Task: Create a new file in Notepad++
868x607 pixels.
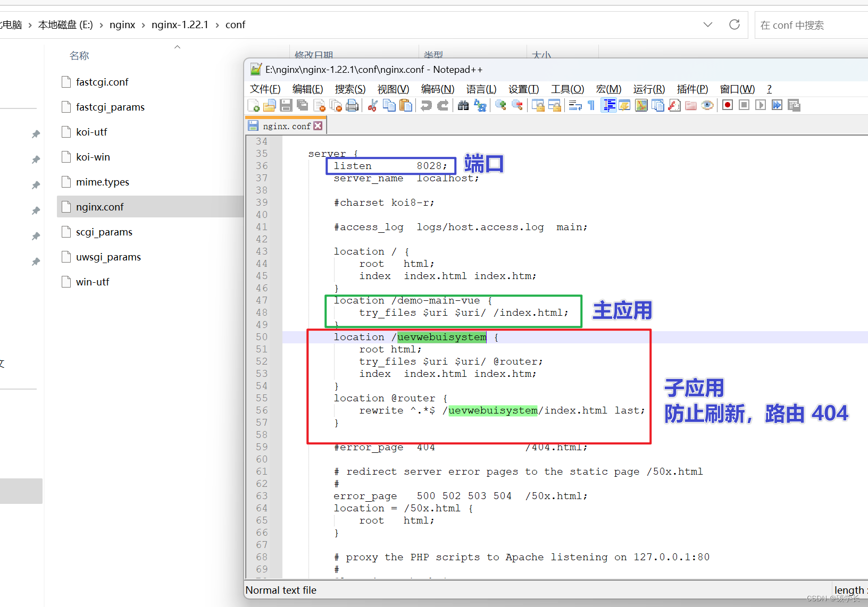Action: 254,105
